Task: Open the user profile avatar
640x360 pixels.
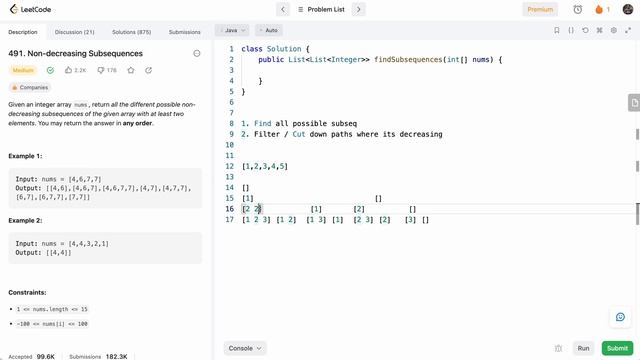Action: [x=628, y=9]
